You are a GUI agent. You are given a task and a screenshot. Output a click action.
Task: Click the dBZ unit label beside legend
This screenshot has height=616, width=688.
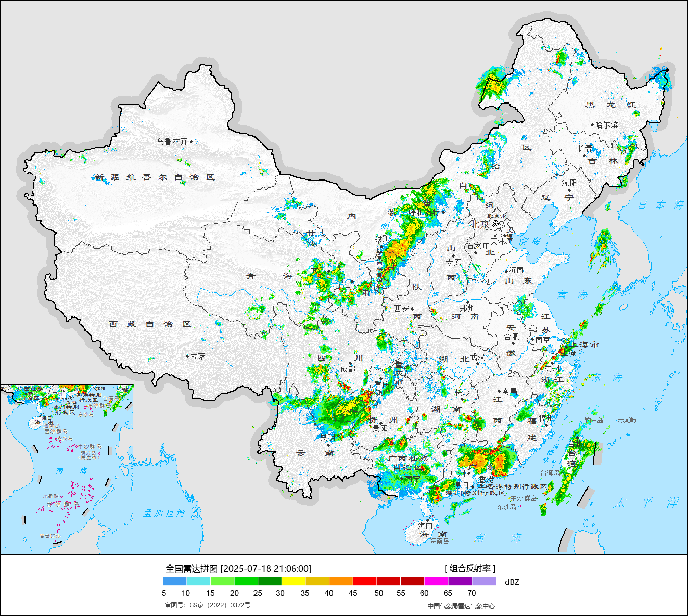pos(512,582)
